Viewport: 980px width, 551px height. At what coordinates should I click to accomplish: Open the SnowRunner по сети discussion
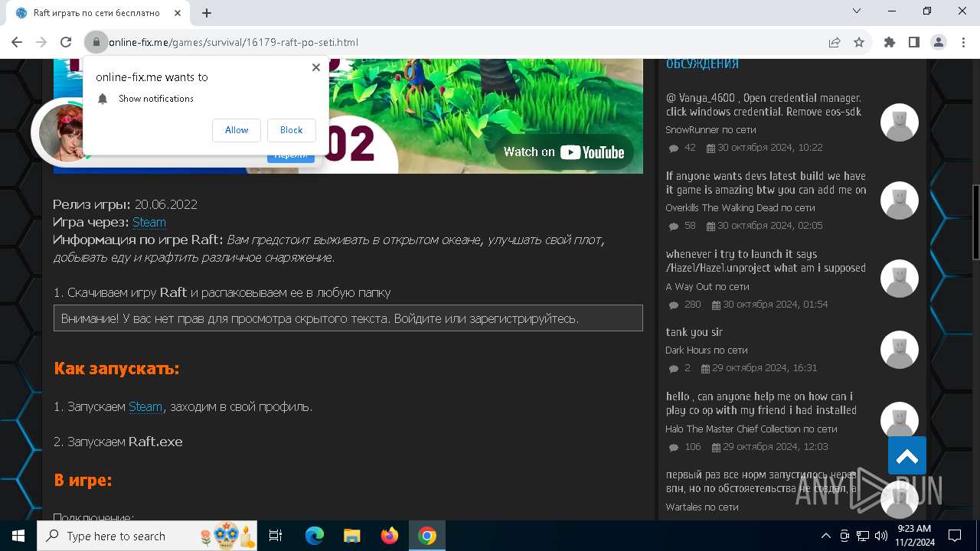[710, 130]
